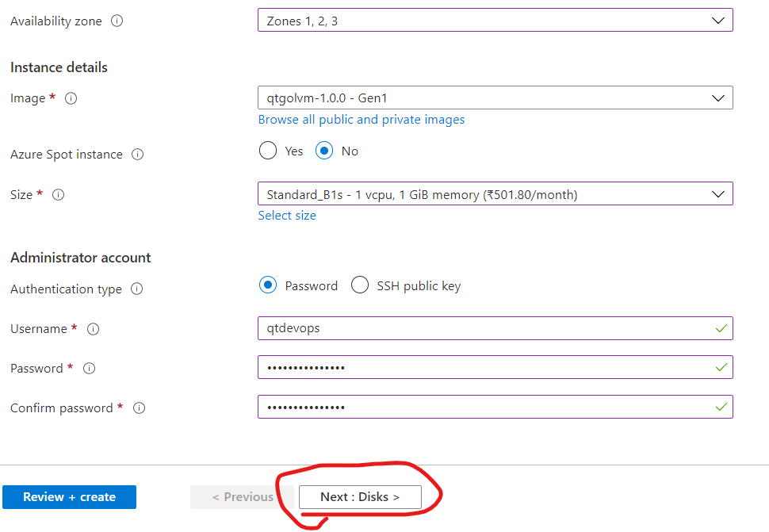This screenshot has width=769, height=532.
Task: Choose Password authentication type
Action: pyautogui.click(x=268, y=285)
